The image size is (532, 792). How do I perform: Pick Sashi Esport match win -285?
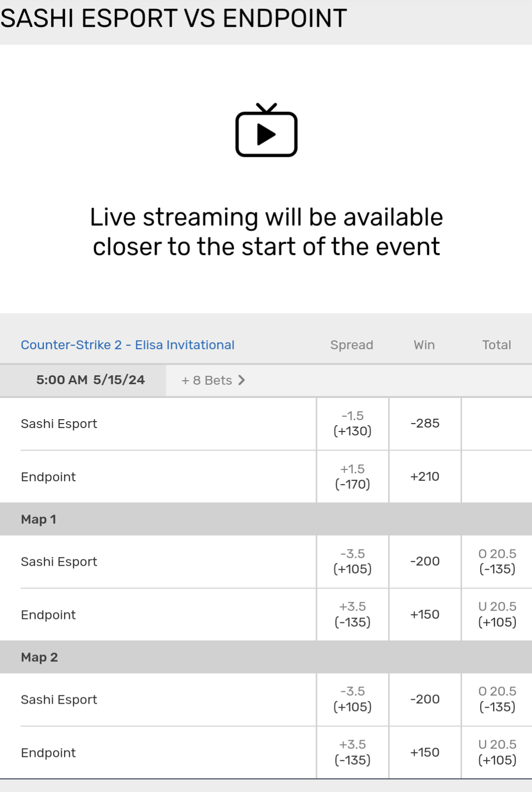pos(425,424)
